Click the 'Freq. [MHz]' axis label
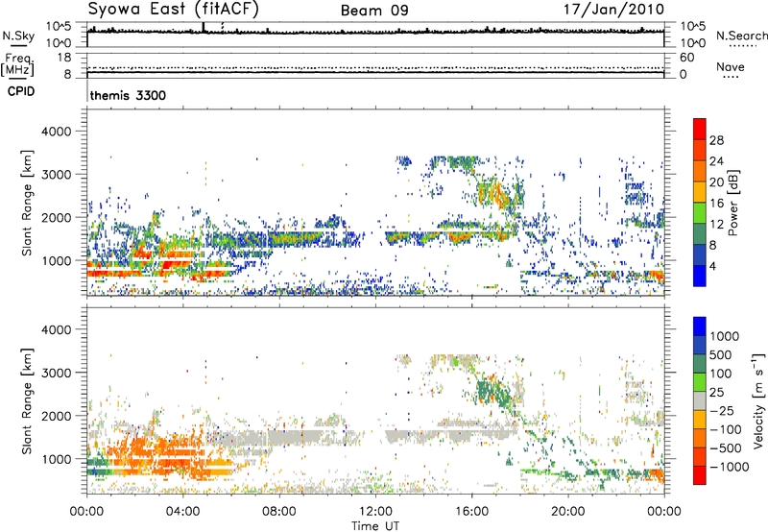 pyautogui.click(x=17, y=64)
